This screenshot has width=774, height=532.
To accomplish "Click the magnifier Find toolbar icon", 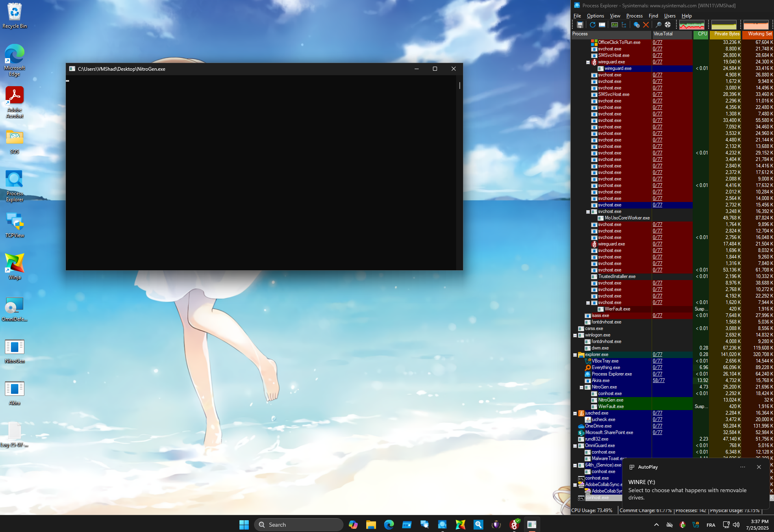I will tap(659, 25).
